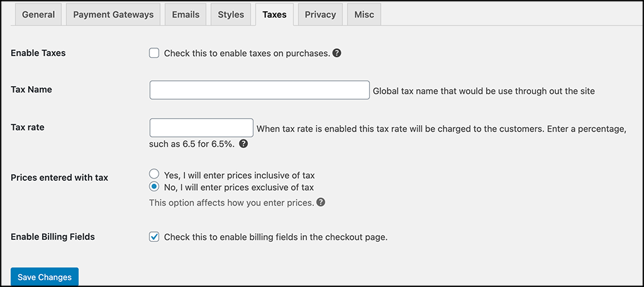Screen dimensions: 644x287
Task: Click the 'Enable Taxes' setting label
Action: coord(38,53)
